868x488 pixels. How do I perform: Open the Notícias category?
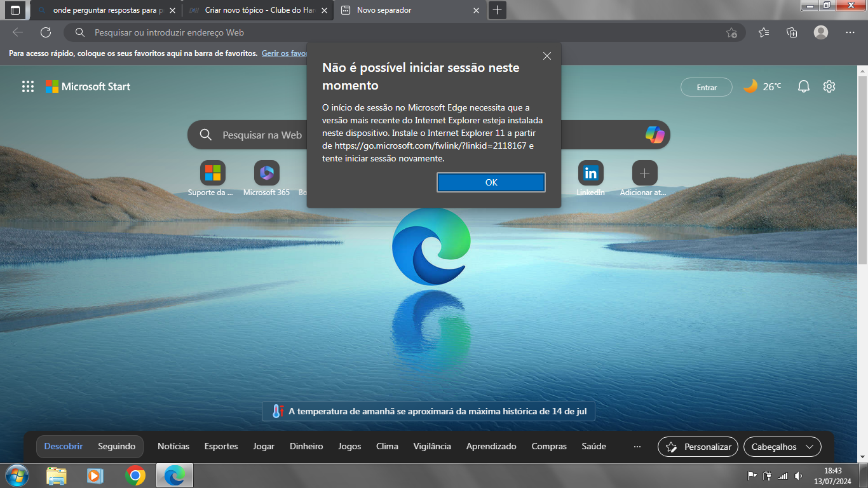pyautogui.click(x=173, y=446)
